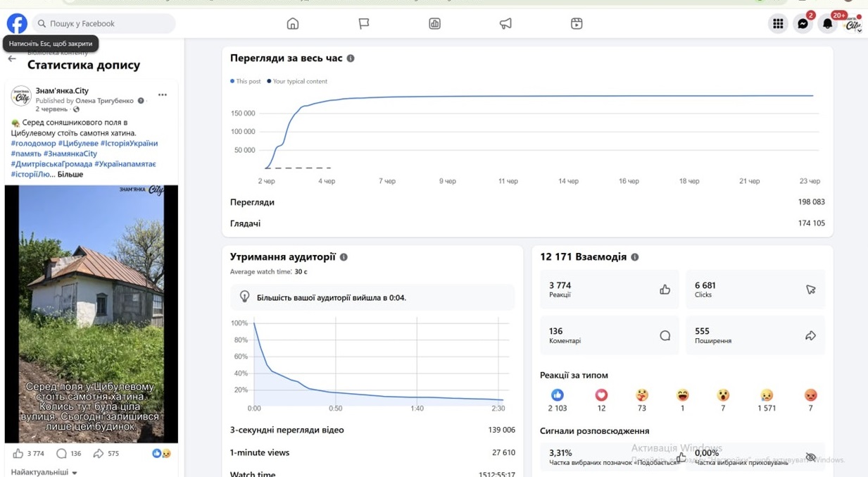Click the Haha reaction with 1
868x477 pixels.
click(682, 395)
